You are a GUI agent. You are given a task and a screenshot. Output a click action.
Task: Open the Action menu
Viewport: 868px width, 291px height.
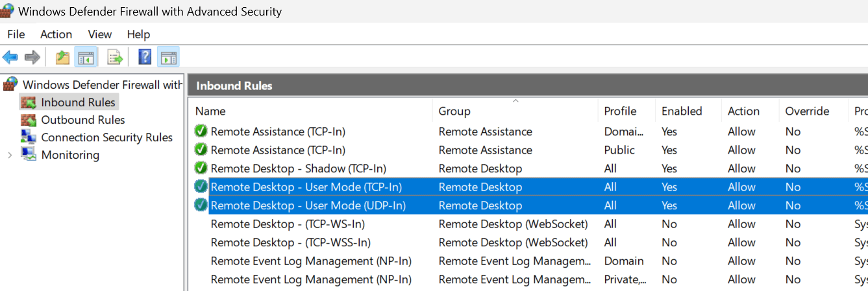[x=56, y=34]
